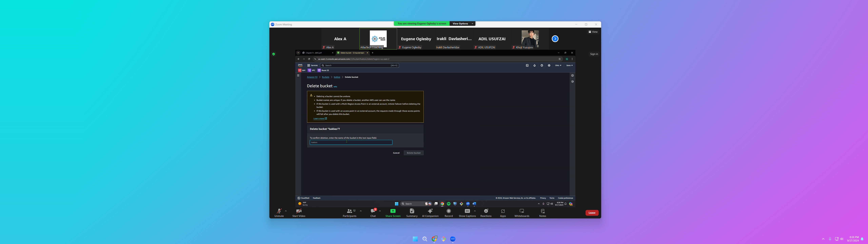Open the Participants panel
The width and height of the screenshot is (868, 244).
click(349, 211)
